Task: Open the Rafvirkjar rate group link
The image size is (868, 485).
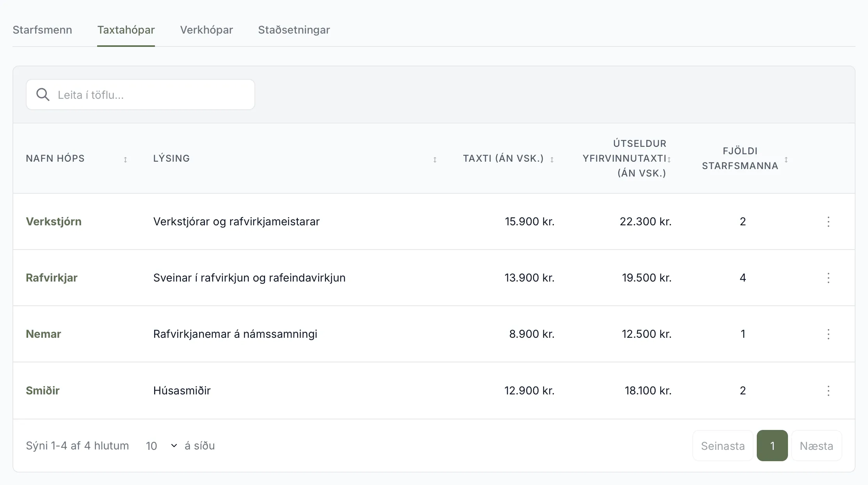Action: (x=52, y=278)
